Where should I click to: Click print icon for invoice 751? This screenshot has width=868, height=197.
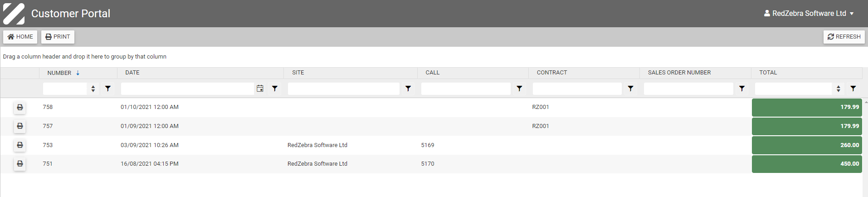(x=20, y=164)
